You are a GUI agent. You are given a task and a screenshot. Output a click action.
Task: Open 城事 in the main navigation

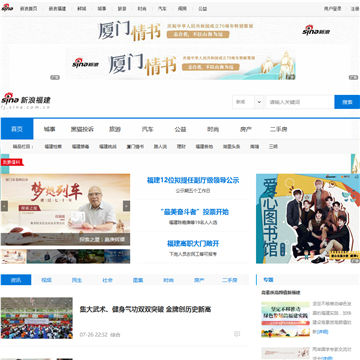tap(49, 129)
